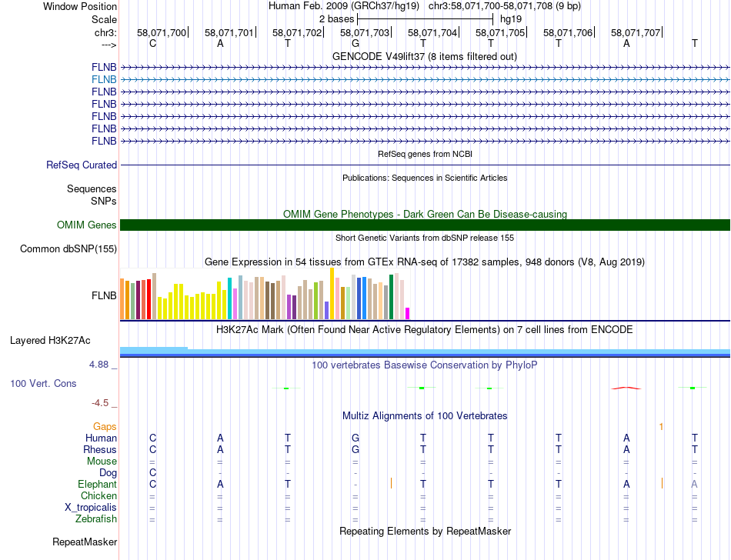Click the orange insertion tick in Elephant row
731x560 pixels.
click(x=392, y=483)
